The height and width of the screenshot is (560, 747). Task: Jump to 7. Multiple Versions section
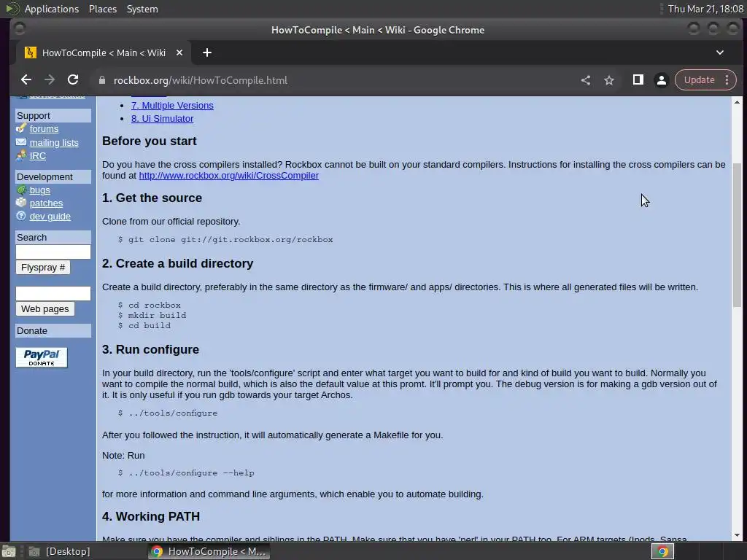[x=172, y=105]
